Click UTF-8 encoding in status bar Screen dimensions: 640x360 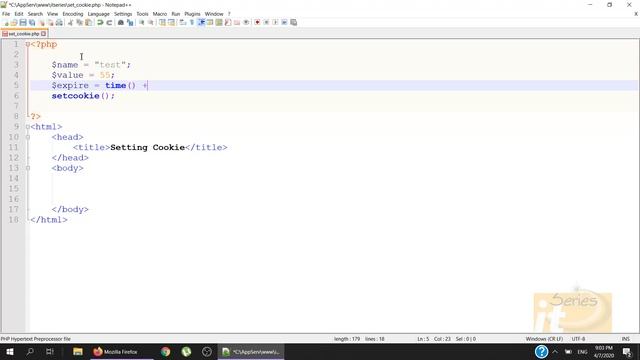click(x=578, y=339)
